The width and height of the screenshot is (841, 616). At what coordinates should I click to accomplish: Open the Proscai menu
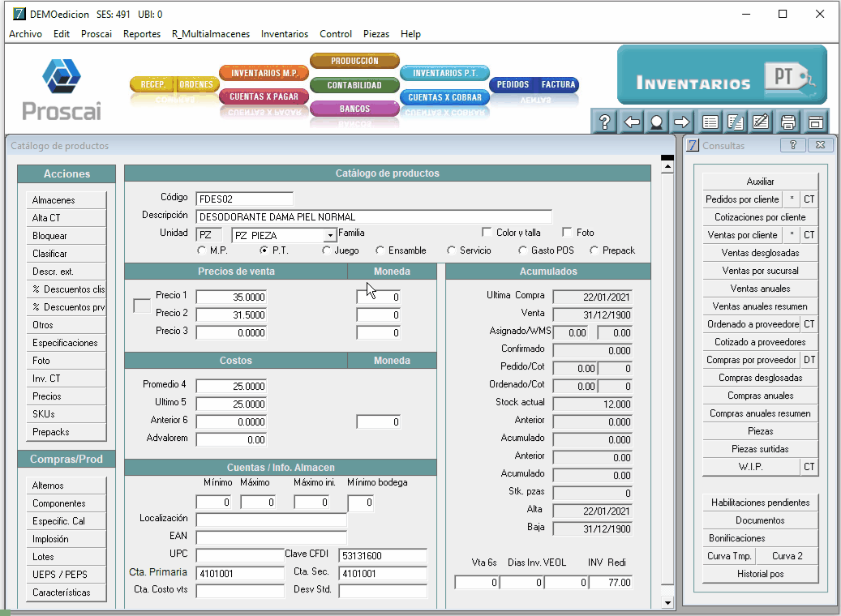97,34
